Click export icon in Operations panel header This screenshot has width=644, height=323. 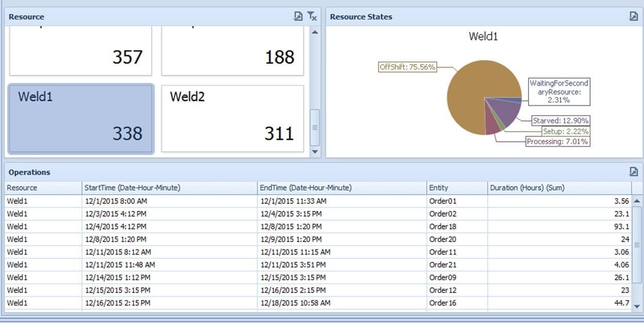pos(634,172)
